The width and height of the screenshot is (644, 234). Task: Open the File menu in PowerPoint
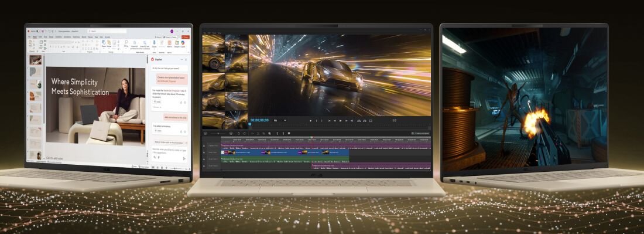coord(29,37)
